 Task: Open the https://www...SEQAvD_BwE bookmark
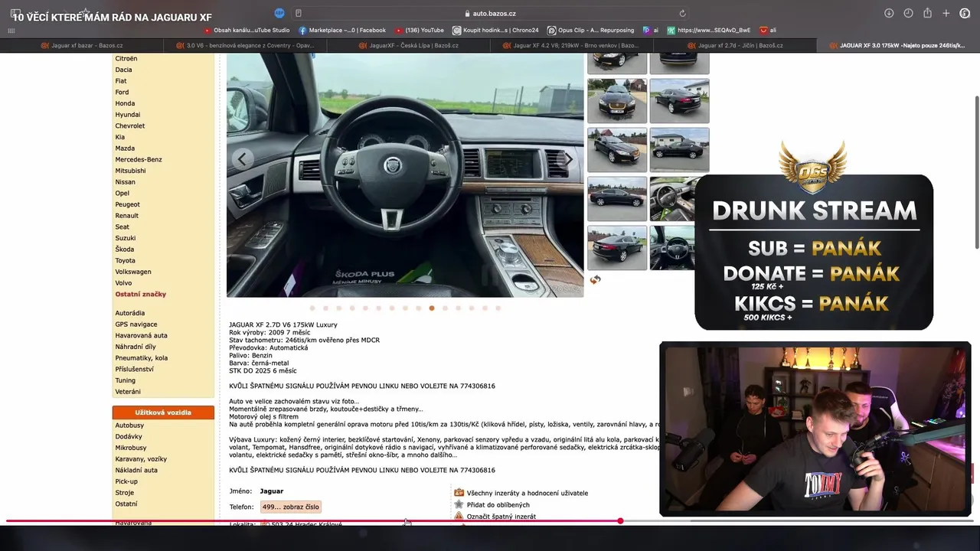point(709,31)
